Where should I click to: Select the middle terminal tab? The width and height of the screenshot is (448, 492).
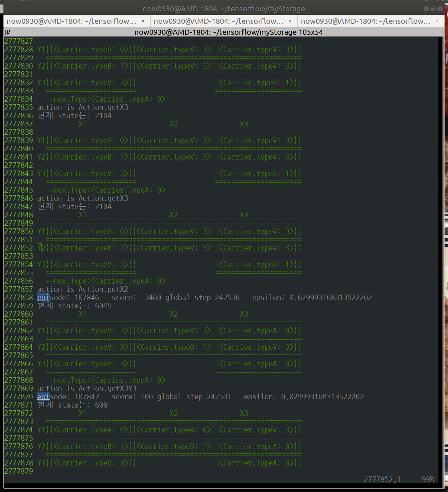(x=218, y=21)
